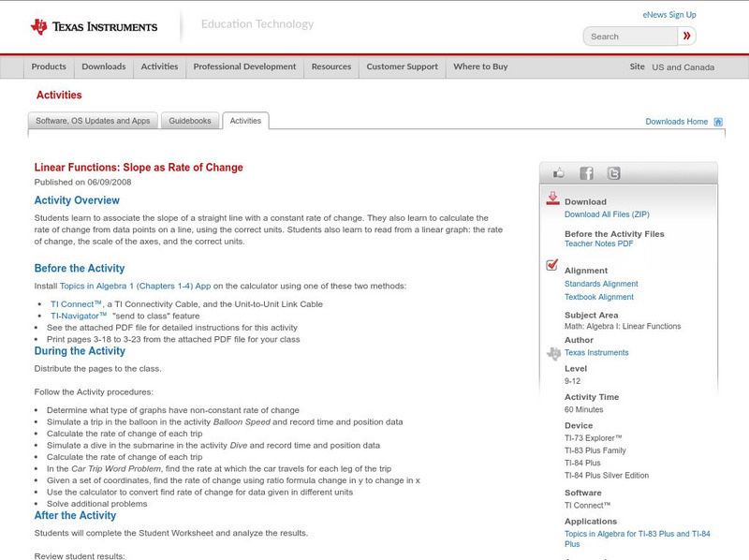Click the Solve additional problems bullet
Screen dimensions: 749x560
97,504
